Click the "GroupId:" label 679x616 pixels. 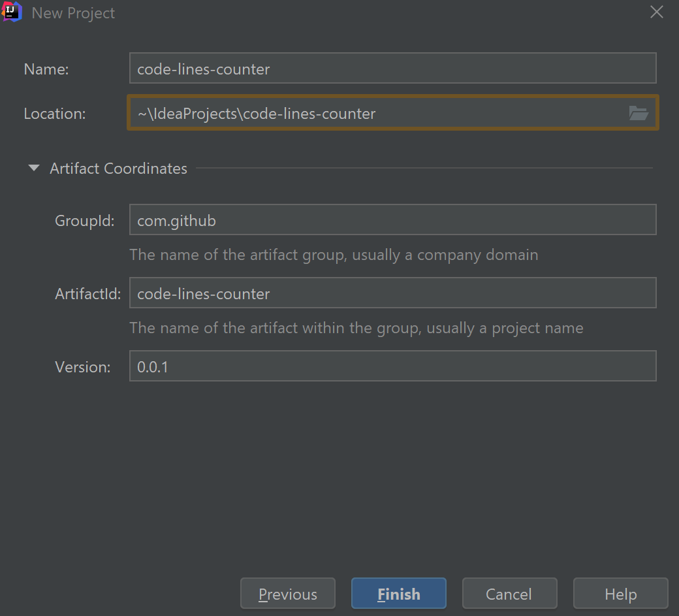(85, 221)
